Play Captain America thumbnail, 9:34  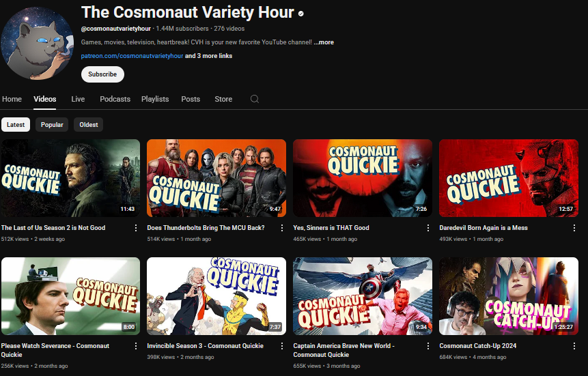click(x=363, y=296)
